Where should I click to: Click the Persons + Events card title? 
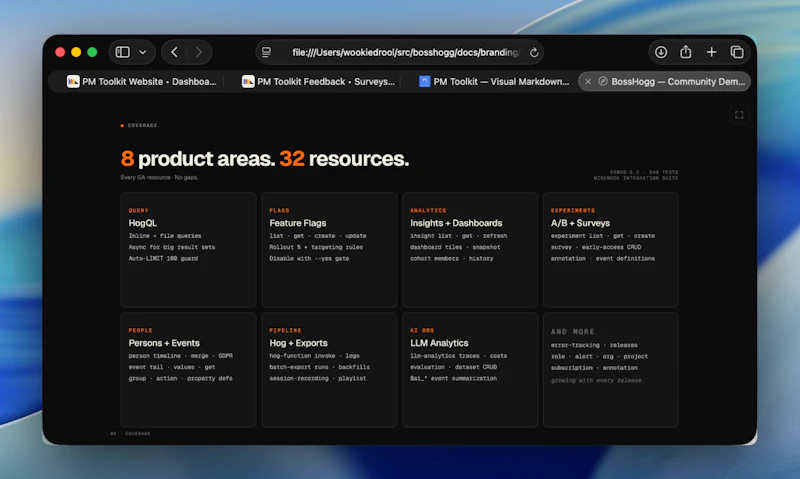point(164,343)
